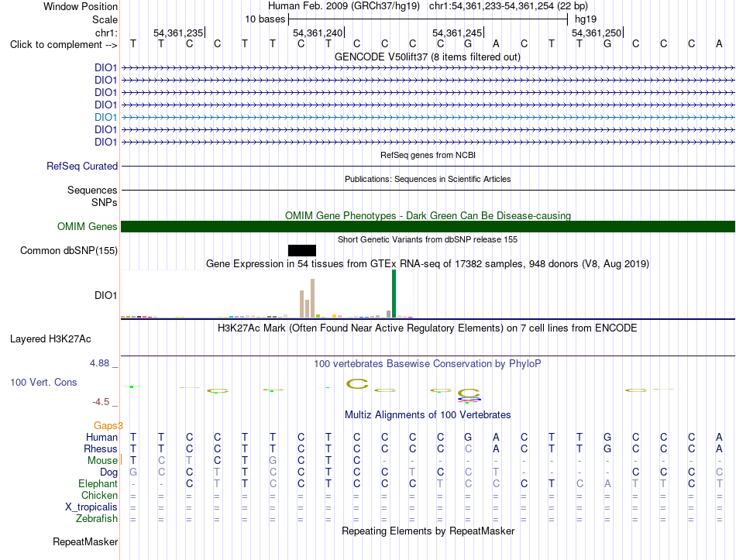The image size is (736, 560).
Task: Click the 54,361,240 position marker on ruler
Action: (x=318, y=33)
